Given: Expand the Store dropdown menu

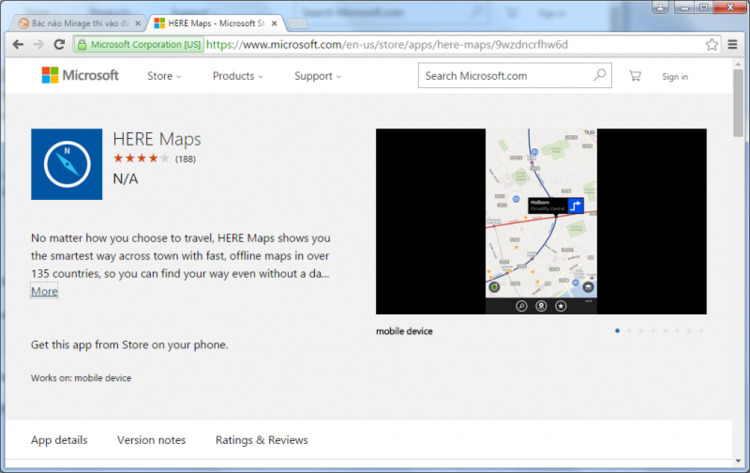Looking at the screenshot, I should [x=164, y=76].
